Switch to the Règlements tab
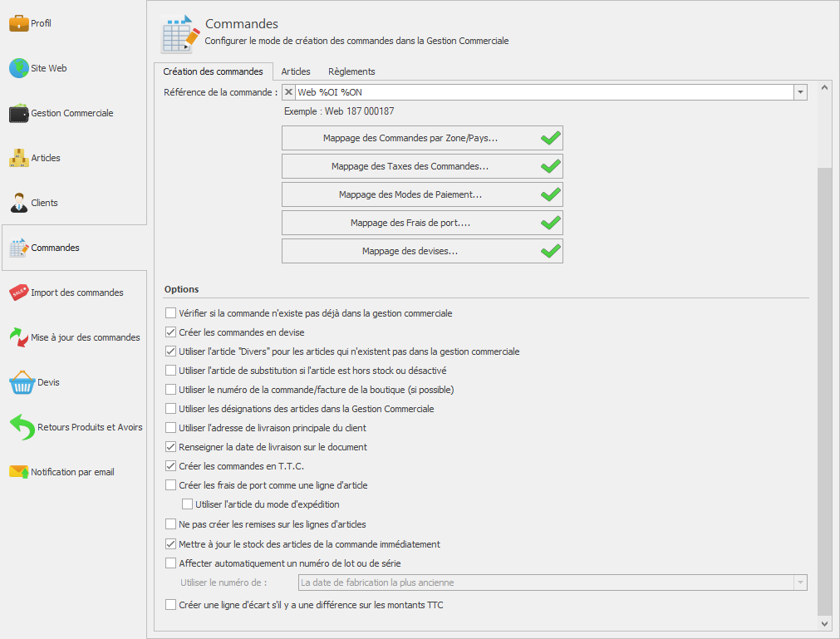Screen dimensions: 840x639 [351, 71]
